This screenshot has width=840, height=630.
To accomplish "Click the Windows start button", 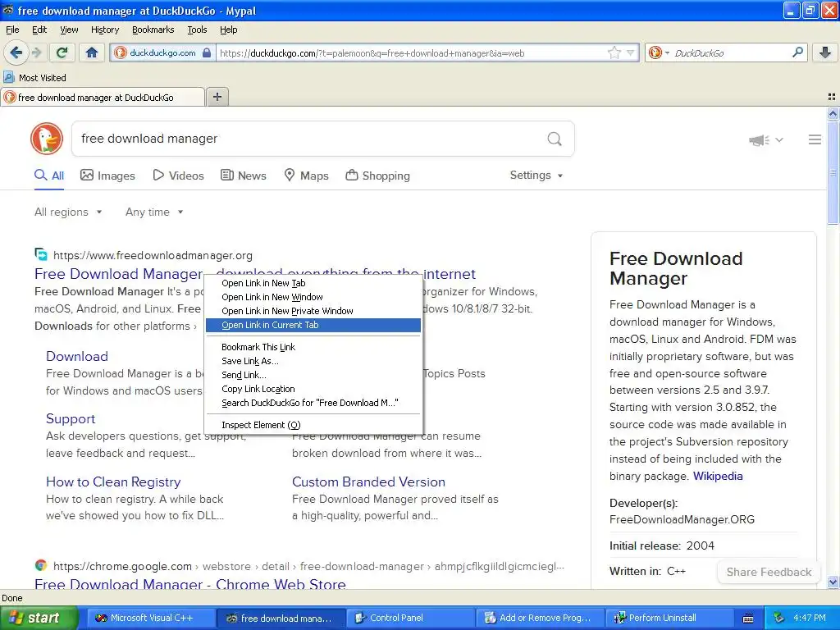I will click(x=39, y=618).
